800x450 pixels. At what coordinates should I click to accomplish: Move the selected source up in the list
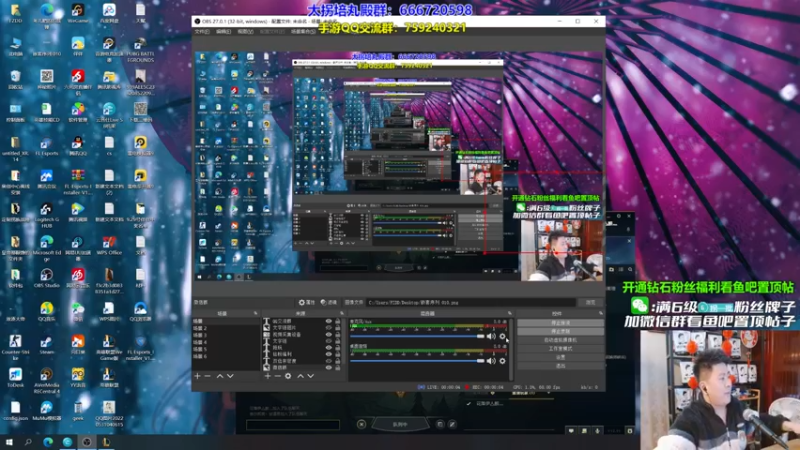tap(301, 376)
